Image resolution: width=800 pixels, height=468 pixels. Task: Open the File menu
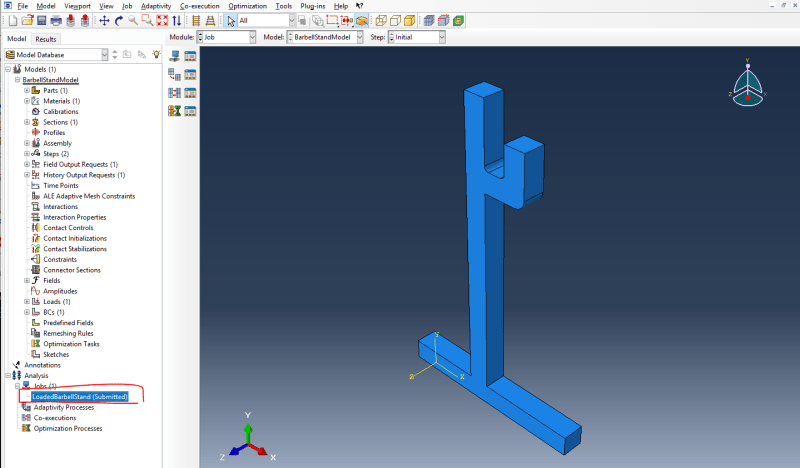pyautogui.click(x=23, y=6)
